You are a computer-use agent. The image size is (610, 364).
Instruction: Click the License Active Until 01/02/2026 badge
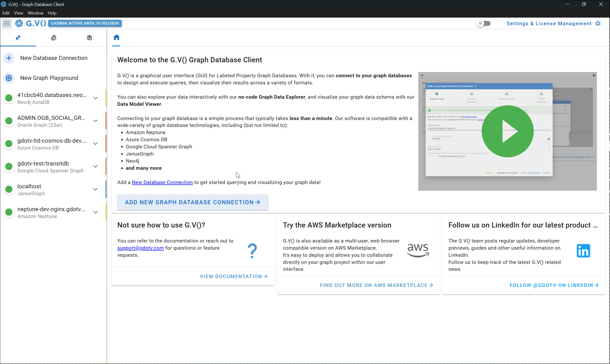(85, 23)
